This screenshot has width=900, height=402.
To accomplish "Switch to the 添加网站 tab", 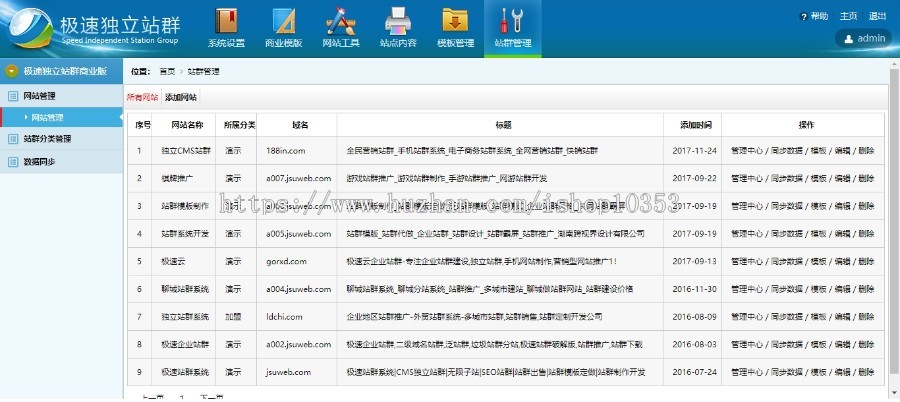I will click(x=181, y=98).
